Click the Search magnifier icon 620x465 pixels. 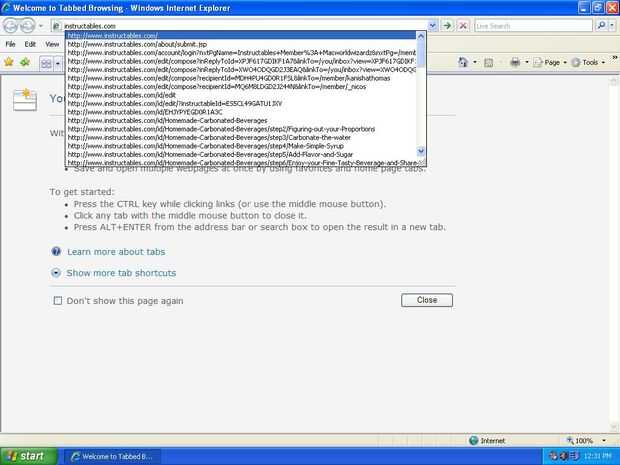point(601,26)
